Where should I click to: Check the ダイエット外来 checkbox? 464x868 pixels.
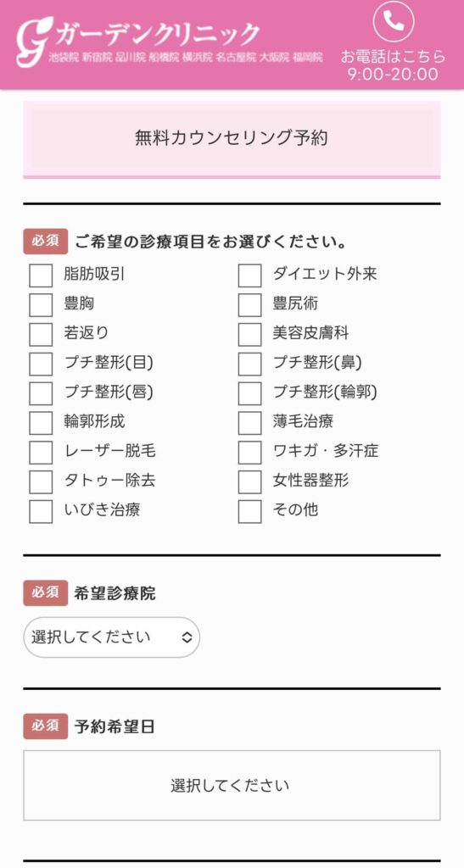[249, 275]
